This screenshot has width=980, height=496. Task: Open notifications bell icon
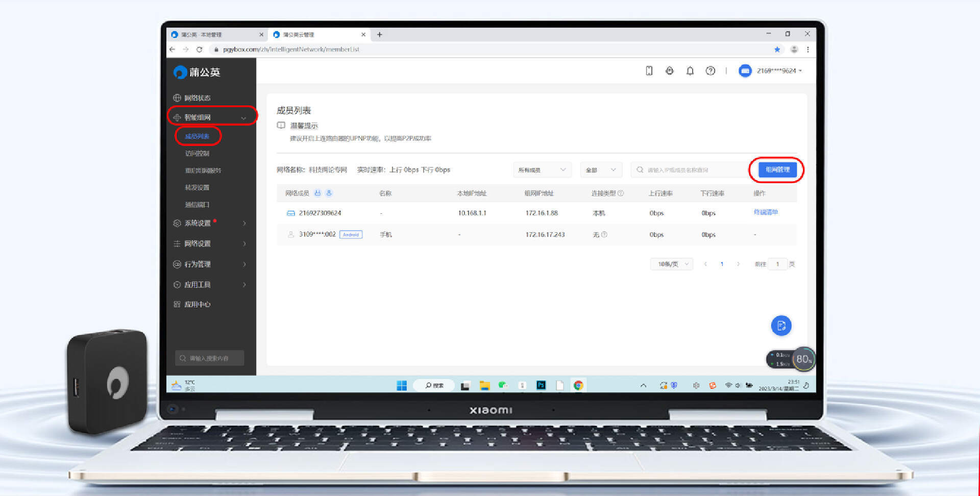(690, 71)
